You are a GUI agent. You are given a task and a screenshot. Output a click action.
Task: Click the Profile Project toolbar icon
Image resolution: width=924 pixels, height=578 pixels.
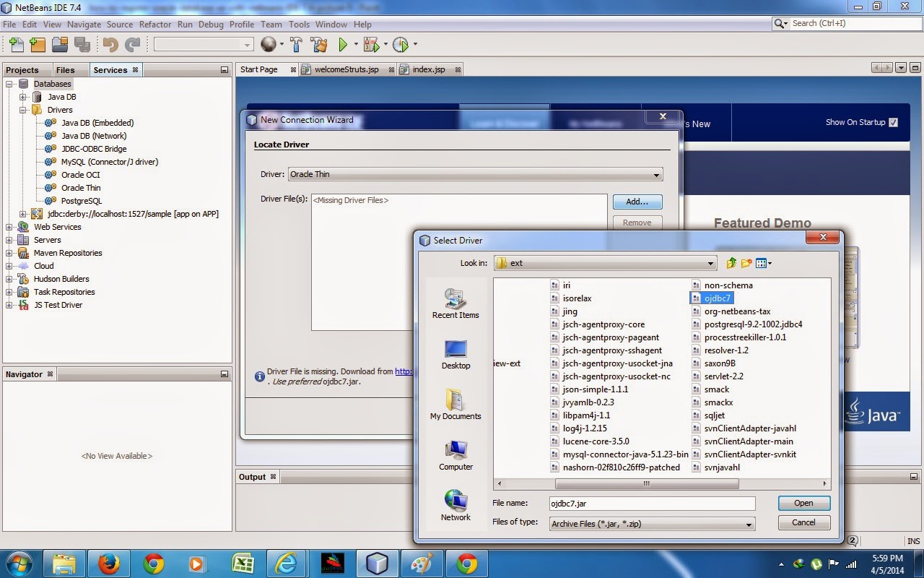tap(401, 45)
